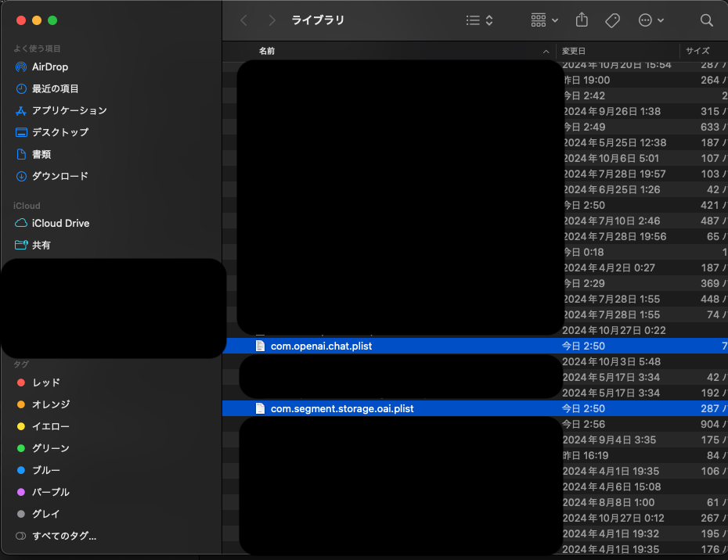Click 2024年7月28日 19:57 date cell
The height and width of the screenshot is (560, 728).
(x=614, y=174)
